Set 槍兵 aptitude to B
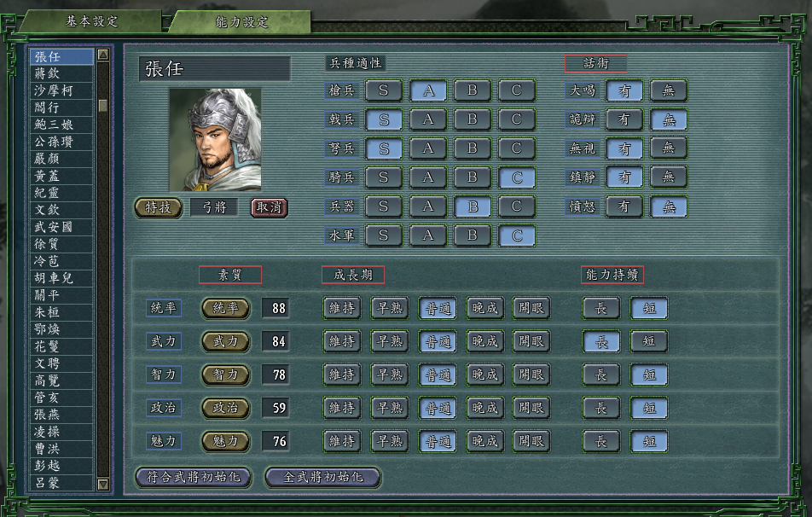The height and width of the screenshot is (517, 812). pyautogui.click(x=473, y=90)
